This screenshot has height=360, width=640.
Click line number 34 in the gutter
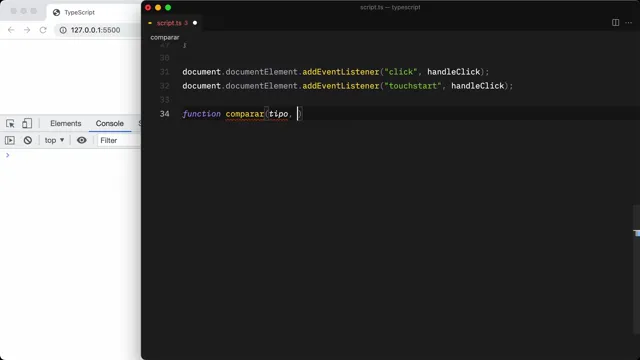point(164,114)
